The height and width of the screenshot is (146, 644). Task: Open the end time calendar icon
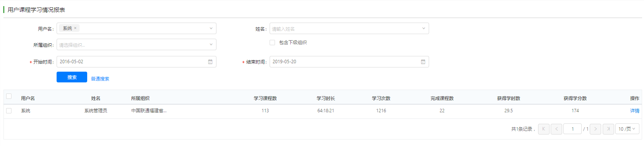coord(423,62)
